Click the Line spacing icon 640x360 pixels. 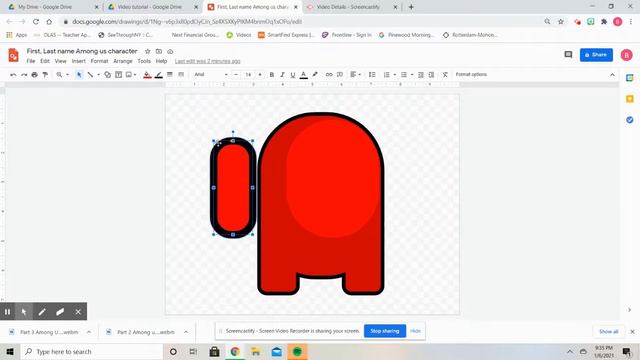click(x=372, y=75)
